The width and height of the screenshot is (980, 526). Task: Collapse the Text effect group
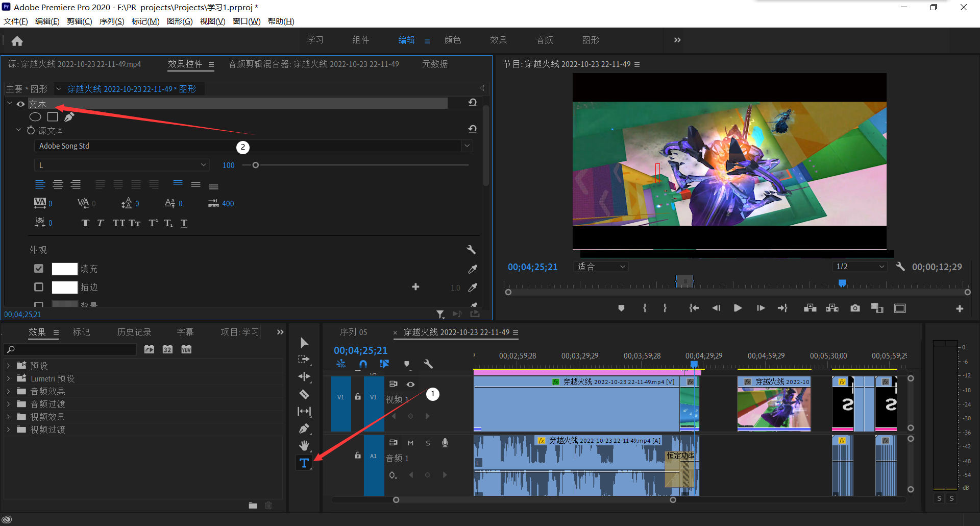[10, 104]
